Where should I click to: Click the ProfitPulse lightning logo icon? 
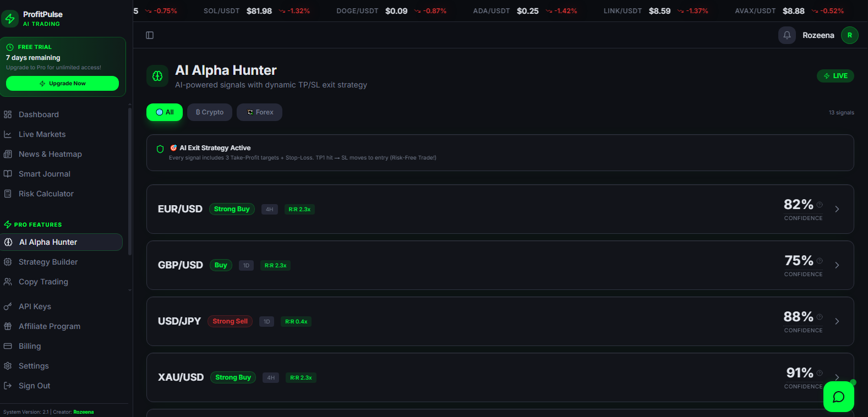click(x=10, y=19)
